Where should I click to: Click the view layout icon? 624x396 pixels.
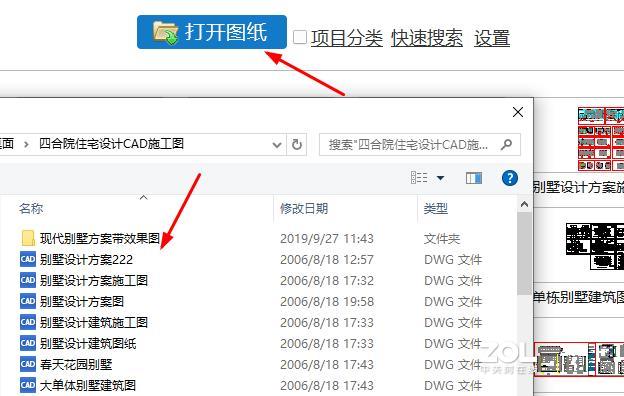point(419,178)
